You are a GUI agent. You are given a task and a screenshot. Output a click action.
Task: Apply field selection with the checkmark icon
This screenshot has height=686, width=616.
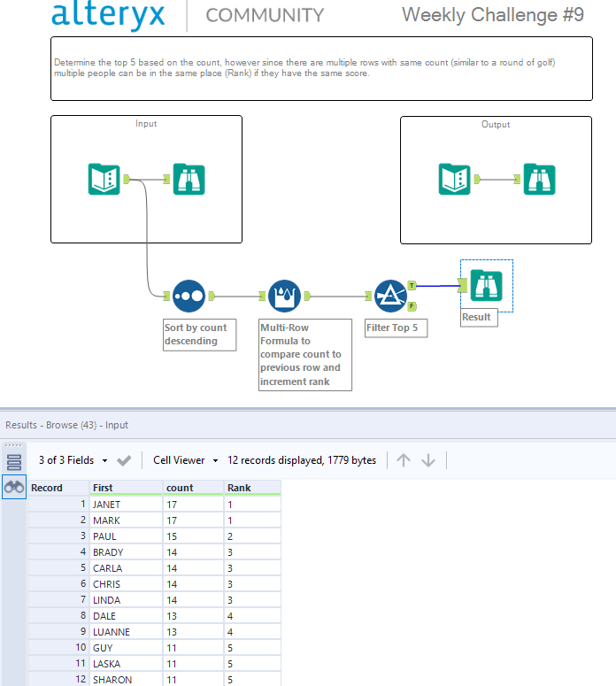(x=124, y=460)
